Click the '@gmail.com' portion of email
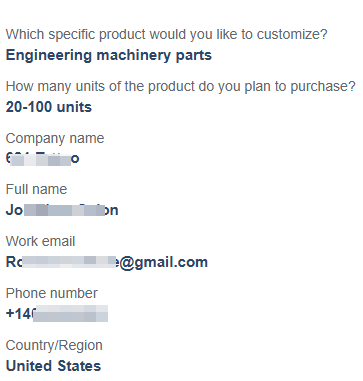The height and width of the screenshot is (381, 363). (x=164, y=263)
